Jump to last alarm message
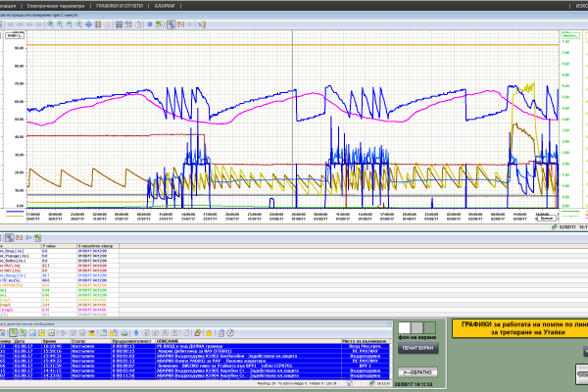This screenshot has height=392, width=588. point(174,333)
